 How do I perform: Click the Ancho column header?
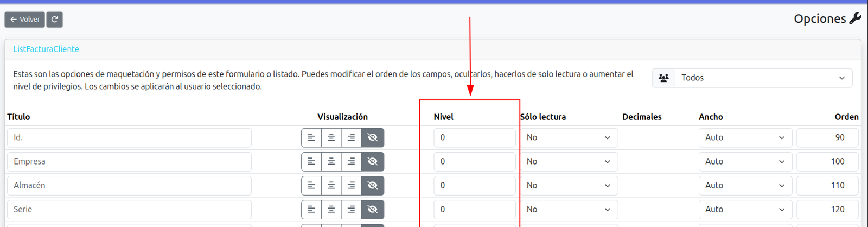711,117
